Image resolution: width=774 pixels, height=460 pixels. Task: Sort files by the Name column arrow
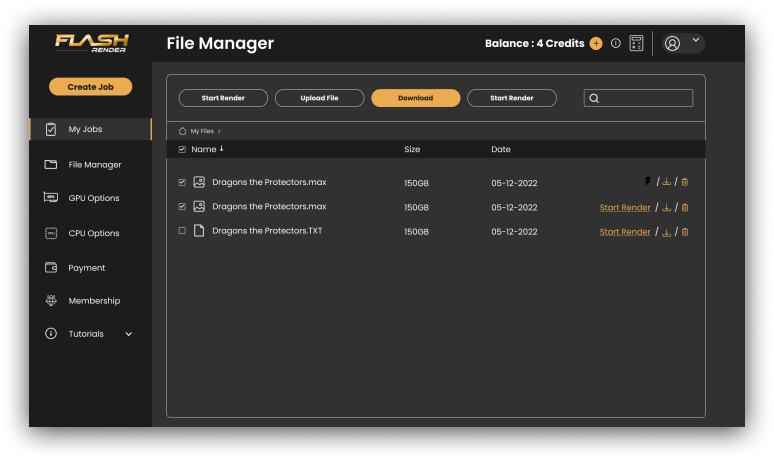221,149
